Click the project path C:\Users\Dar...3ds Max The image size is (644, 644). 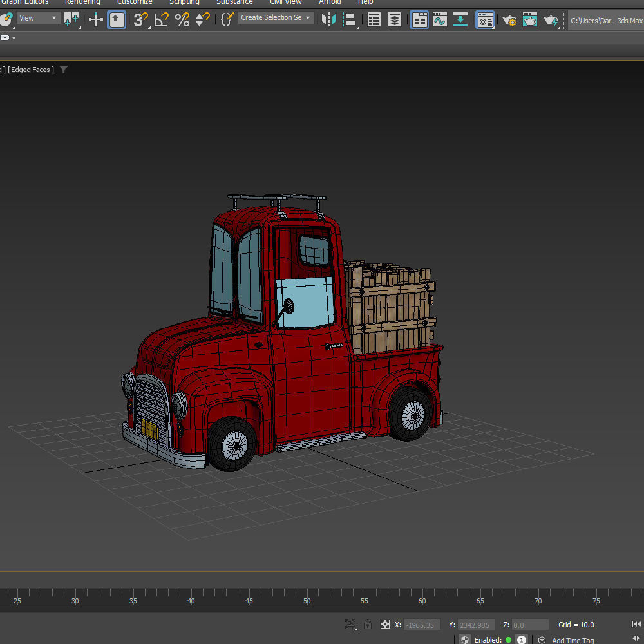(606, 20)
